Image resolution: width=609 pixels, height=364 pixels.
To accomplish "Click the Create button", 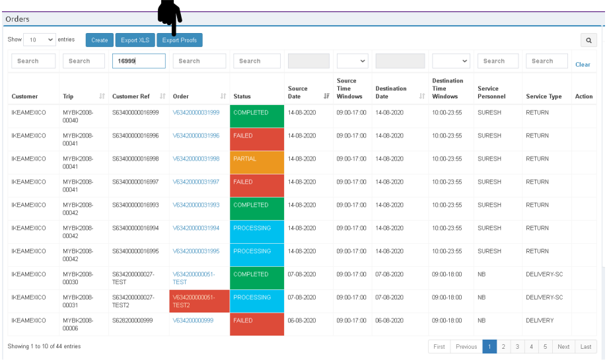I will coord(100,40).
